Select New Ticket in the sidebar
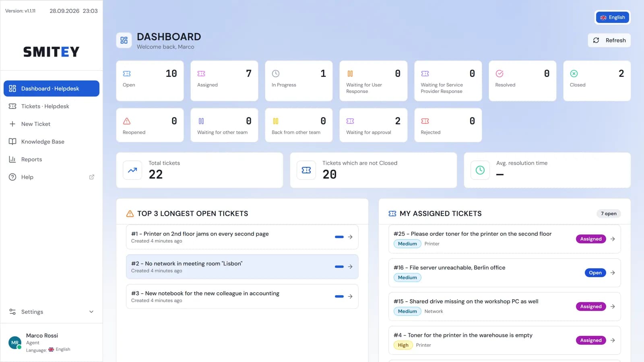The height and width of the screenshot is (362, 644). pos(52,124)
